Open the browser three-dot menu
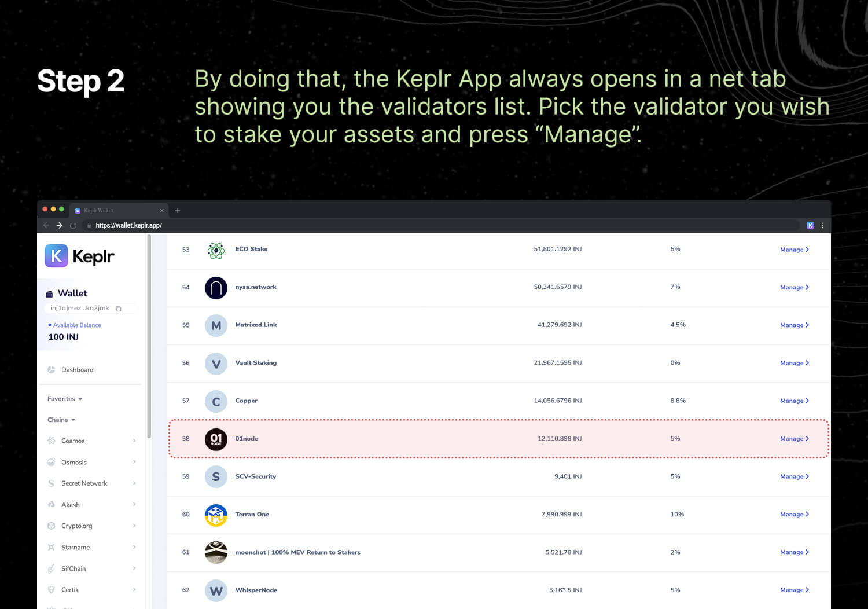 coord(822,225)
